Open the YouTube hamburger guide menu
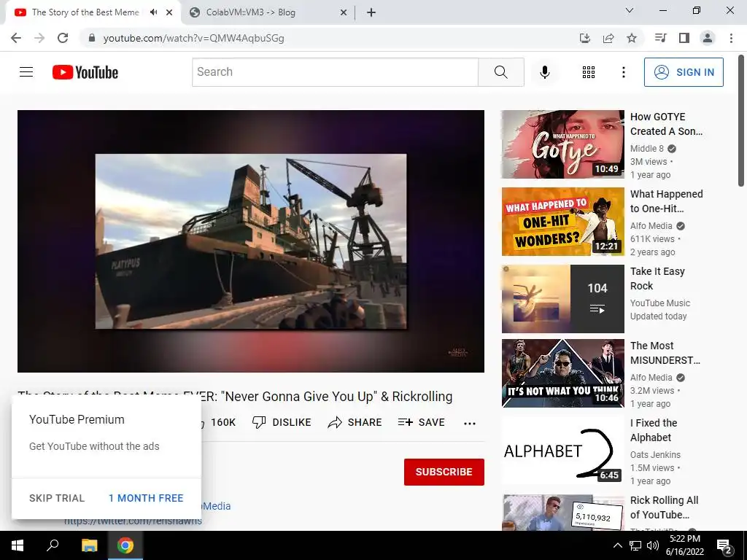Viewport: 747px width, 560px height. pos(26,72)
